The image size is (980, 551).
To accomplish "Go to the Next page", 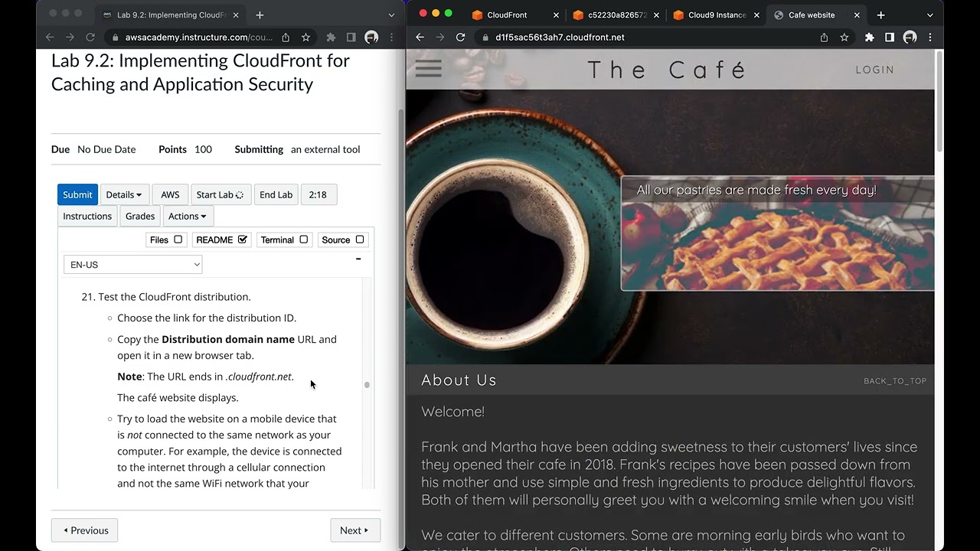I will pyautogui.click(x=355, y=530).
